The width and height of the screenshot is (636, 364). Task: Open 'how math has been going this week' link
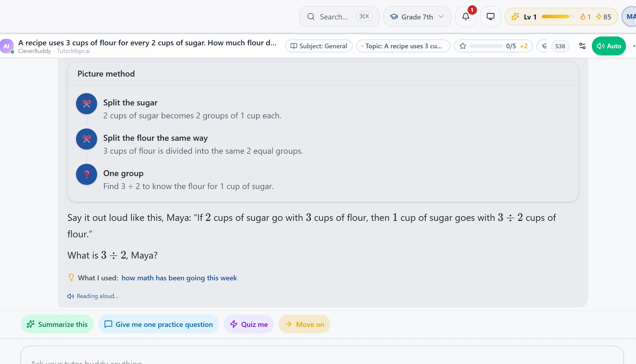(179, 278)
